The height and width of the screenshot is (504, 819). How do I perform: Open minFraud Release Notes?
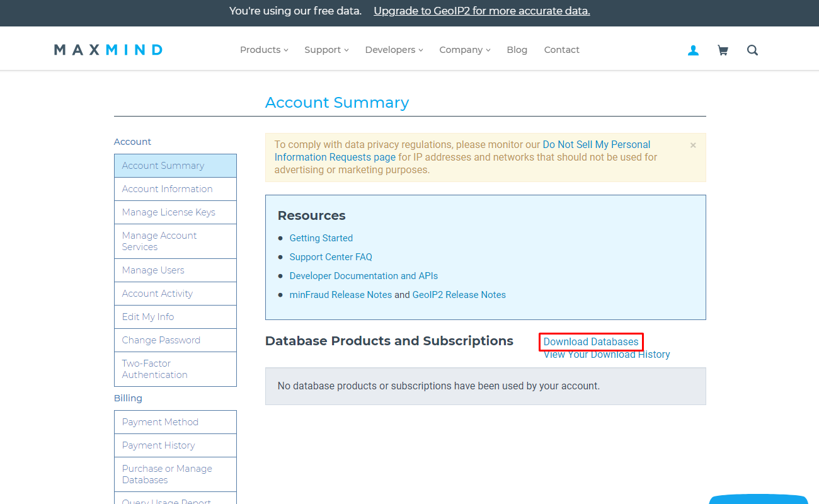point(341,295)
